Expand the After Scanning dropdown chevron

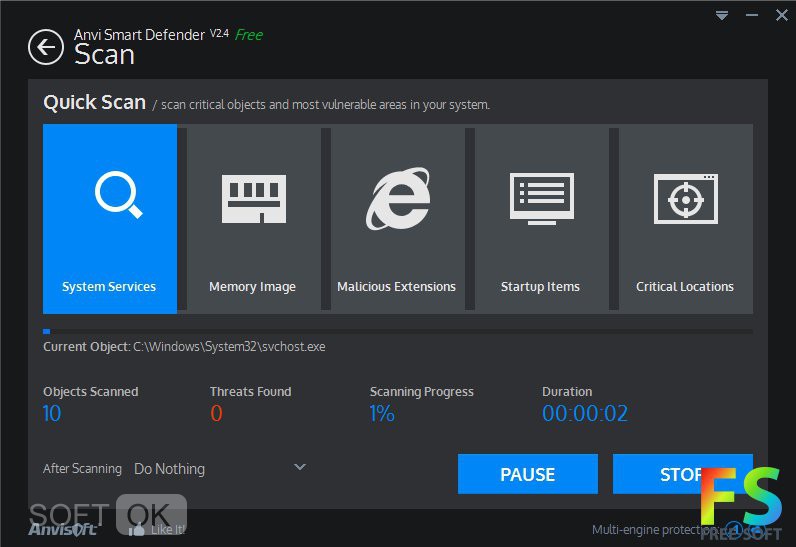(x=300, y=467)
